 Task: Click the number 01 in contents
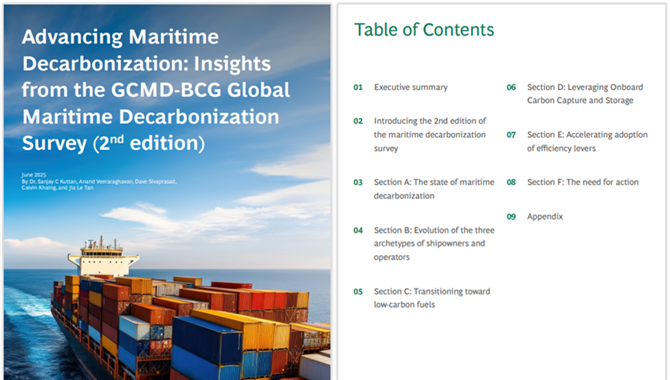click(x=358, y=87)
